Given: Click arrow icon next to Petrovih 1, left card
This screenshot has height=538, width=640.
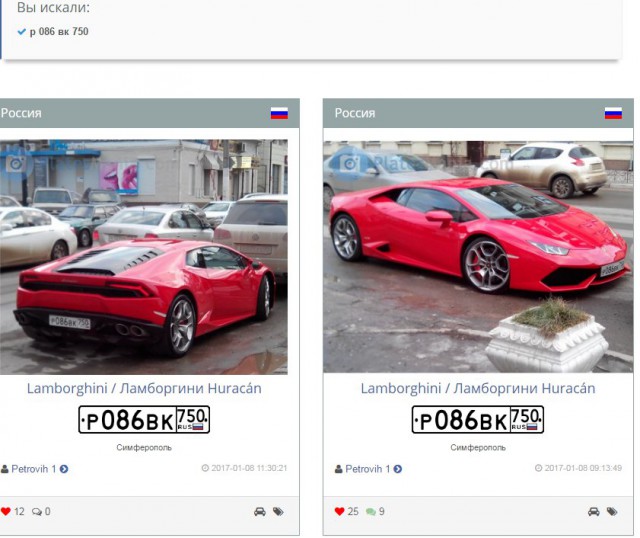Looking at the screenshot, I should coord(64,469).
